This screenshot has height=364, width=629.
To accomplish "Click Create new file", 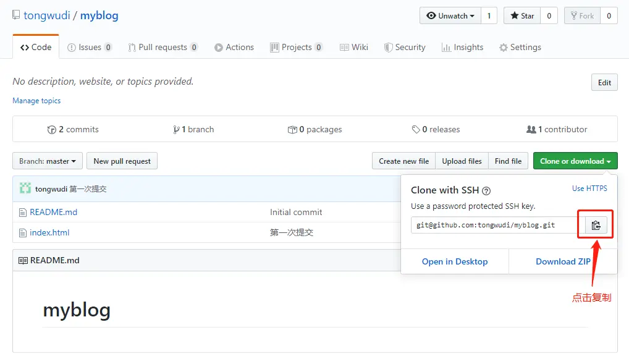I will (x=403, y=161).
